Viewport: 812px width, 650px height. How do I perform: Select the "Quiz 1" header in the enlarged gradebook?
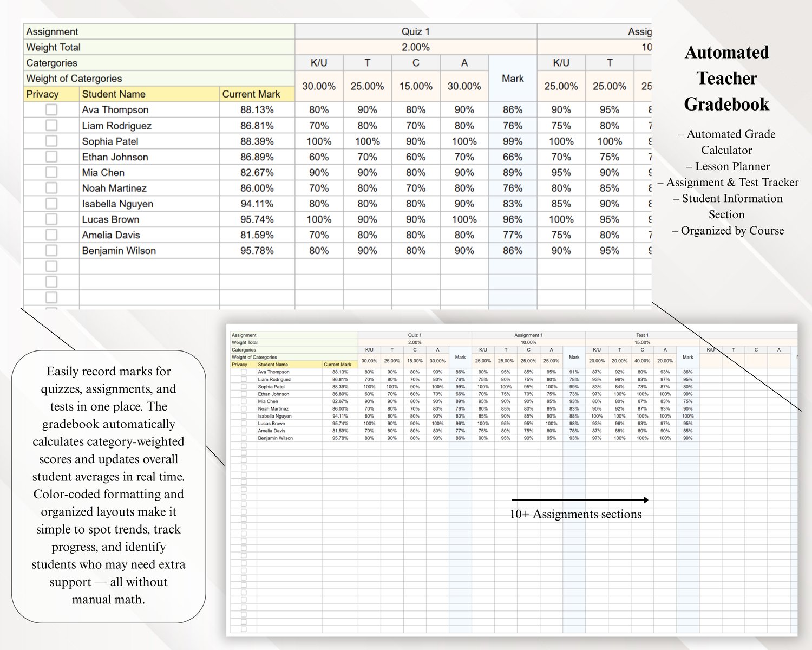tap(416, 31)
